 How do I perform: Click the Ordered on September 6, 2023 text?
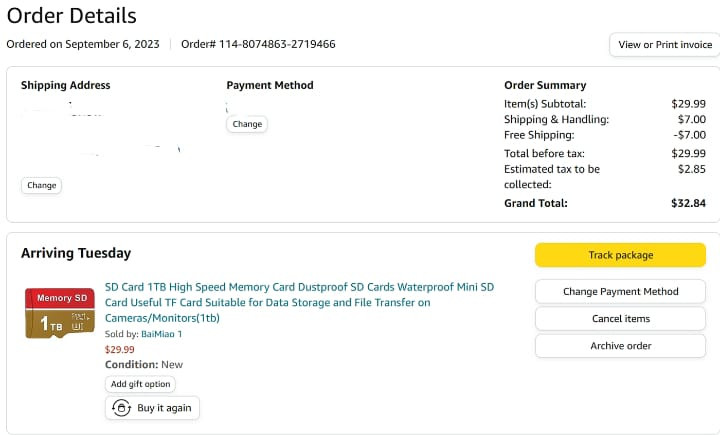83,44
